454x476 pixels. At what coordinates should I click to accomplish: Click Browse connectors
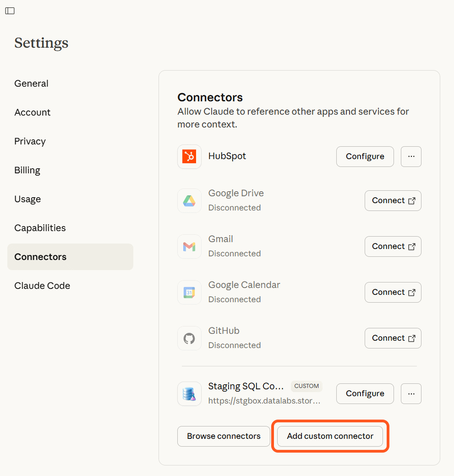click(x=224, y=436)
